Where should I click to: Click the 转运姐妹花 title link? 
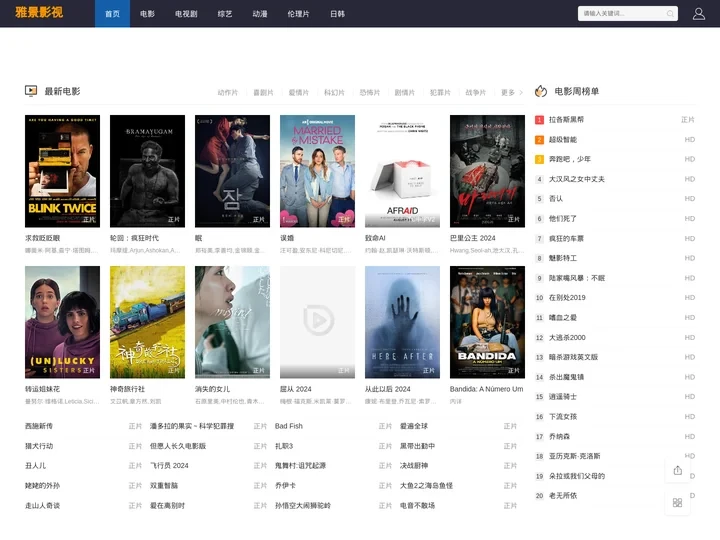click(x=42, y=389)
